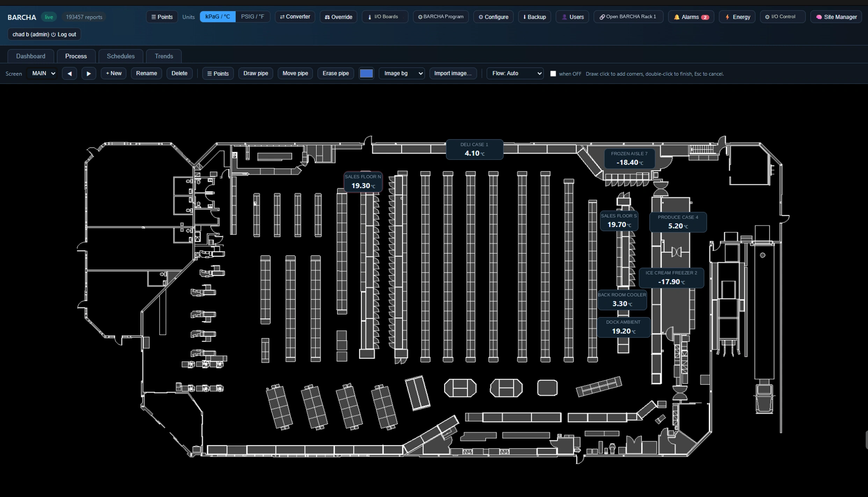Log out of chad b admin
The height and width of the screenshot is (497, 868).
(x=44, y=34)
